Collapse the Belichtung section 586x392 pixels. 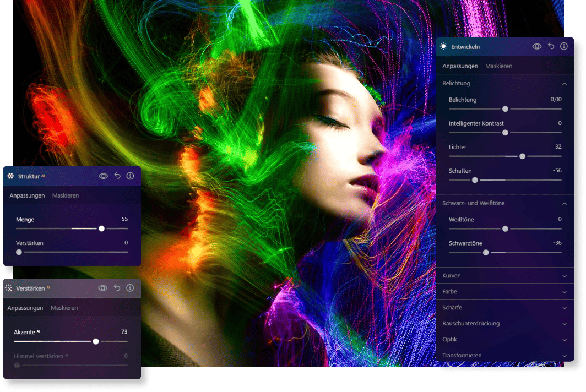tap(564, 84)
